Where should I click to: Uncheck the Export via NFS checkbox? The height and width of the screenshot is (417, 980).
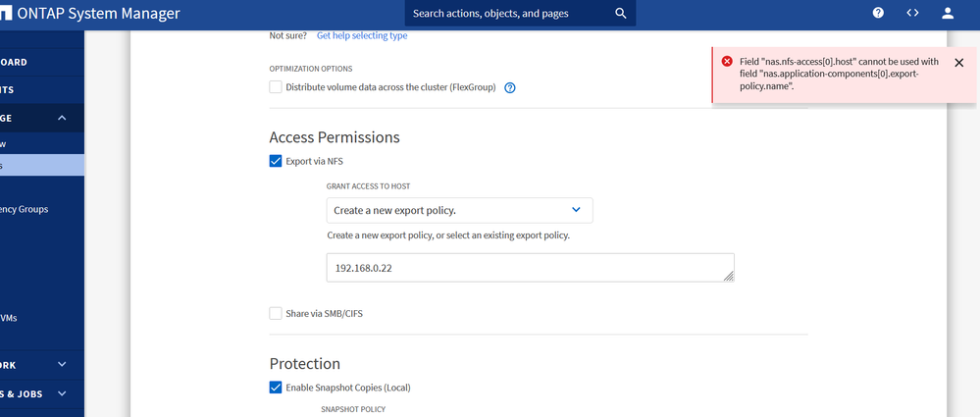(x=276, y=161)
